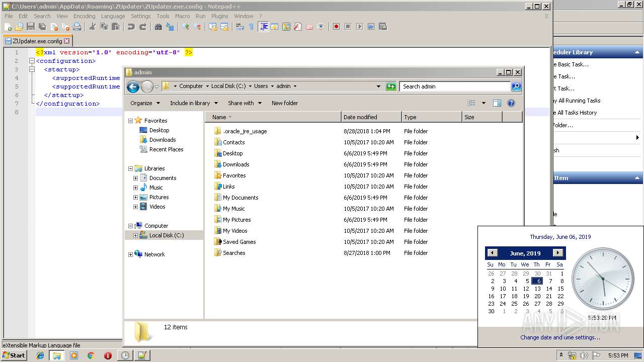Screen dimensions: 644x362
Task: Toggle Word wrap icon in Notepad++
Action: 239,27
